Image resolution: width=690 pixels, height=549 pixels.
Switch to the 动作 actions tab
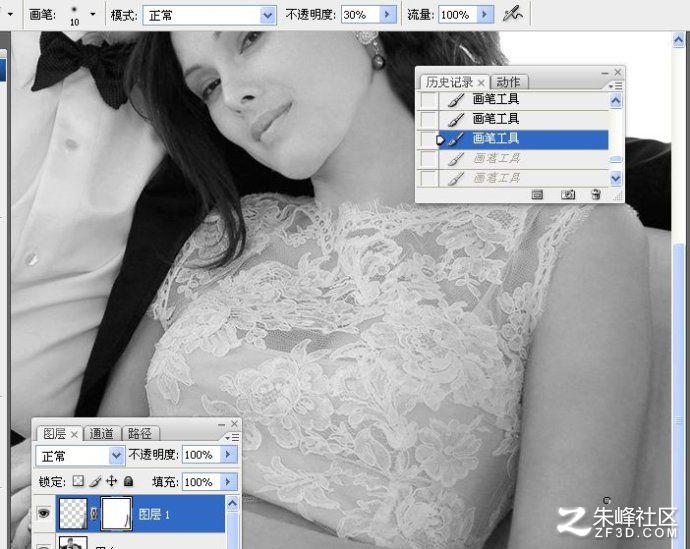(x=508, y=82)
